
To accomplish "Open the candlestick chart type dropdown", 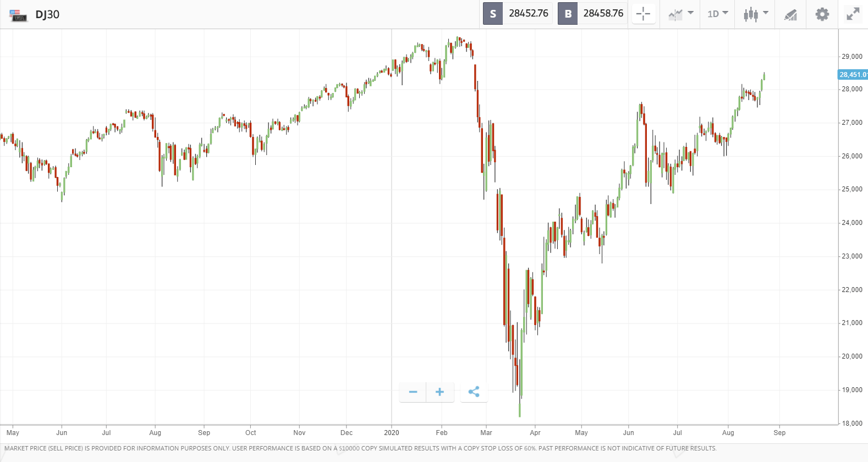I will 756,14.
